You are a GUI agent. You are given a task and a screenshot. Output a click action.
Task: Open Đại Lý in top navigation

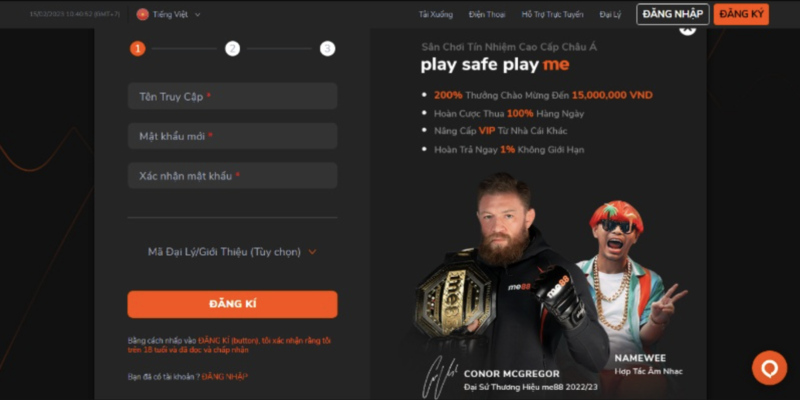610,14
